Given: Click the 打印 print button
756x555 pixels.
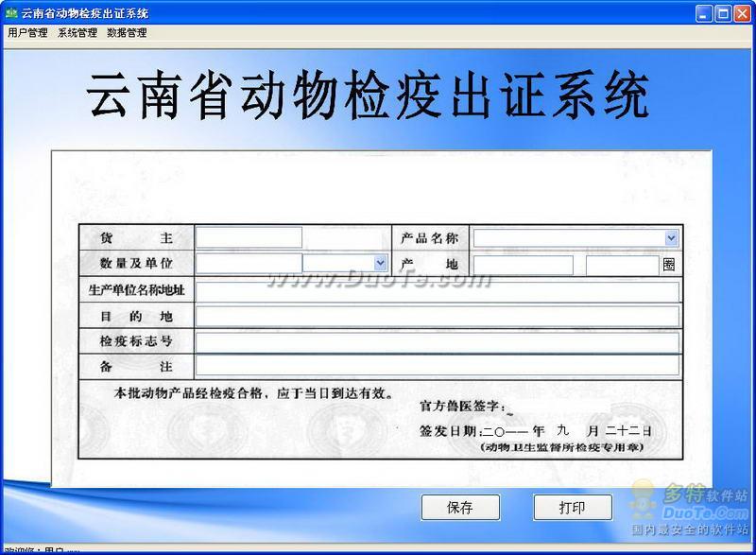Looking at the screenshot, I should pyautogui.click(x=572, y=508).
